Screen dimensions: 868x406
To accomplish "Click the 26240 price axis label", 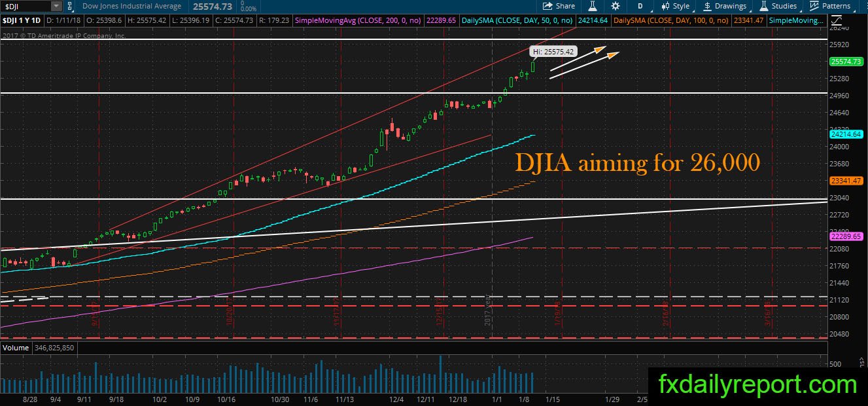I will point(840,28).
